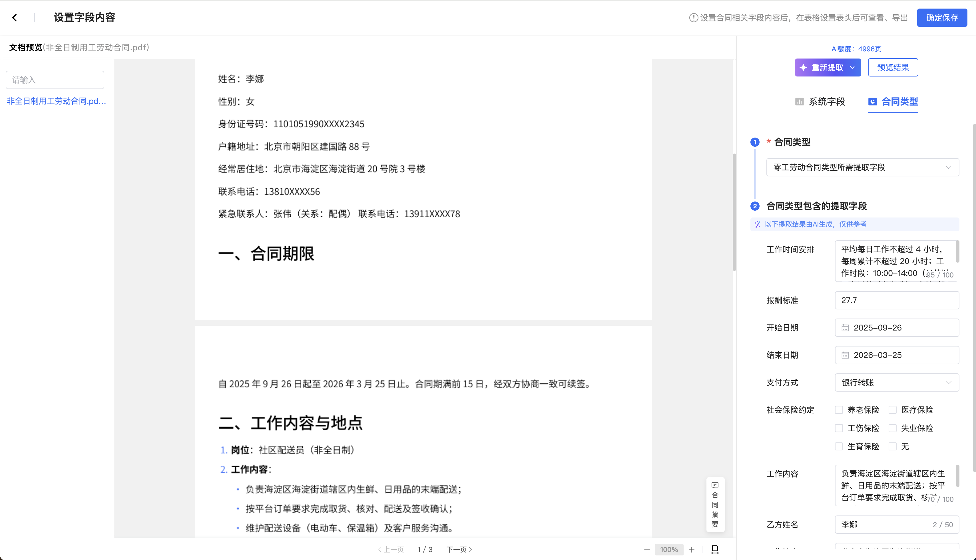The image size is (976, 560).
Task: Tick the 失业保险 checkbox
Action: coord(893,428)
